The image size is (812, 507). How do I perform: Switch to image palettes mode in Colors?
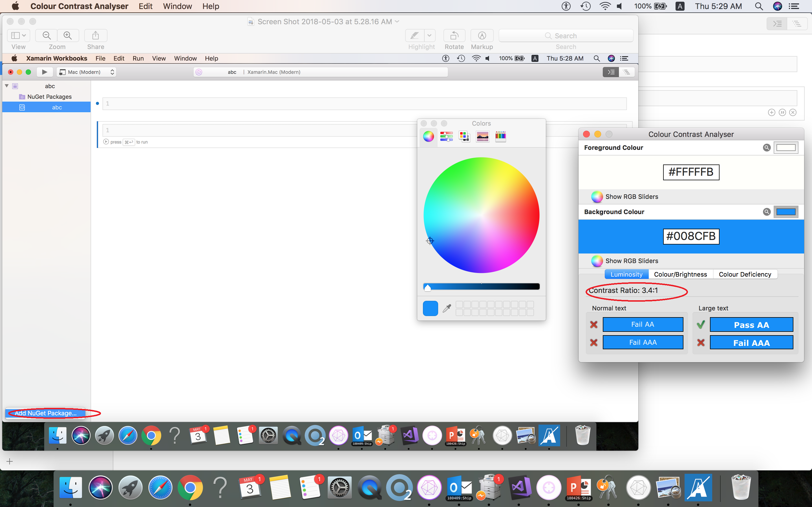[x=482, y=137]
